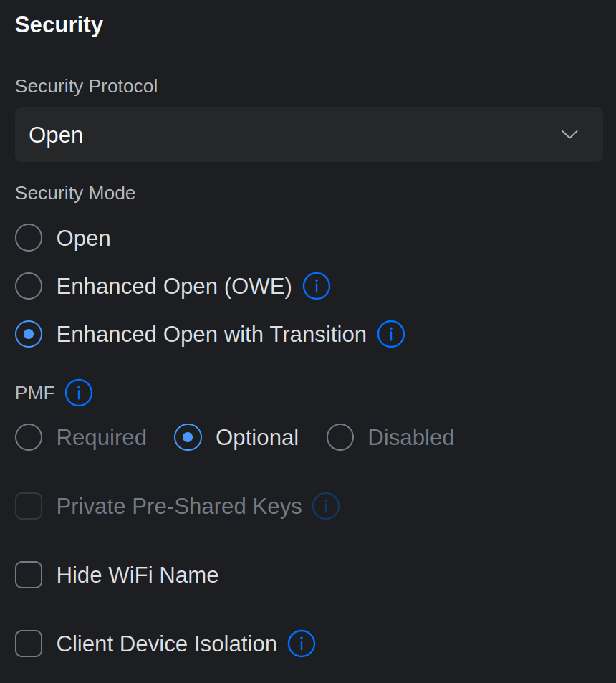Click info icon next to Enhanced Open with Transition
The width and height of the screenshot is (616, 683).
391,335
